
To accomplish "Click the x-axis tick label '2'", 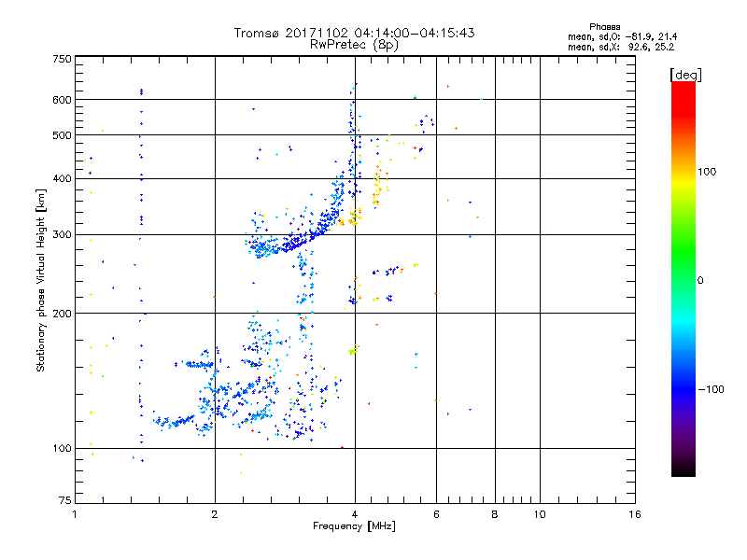I will (215, 514).
